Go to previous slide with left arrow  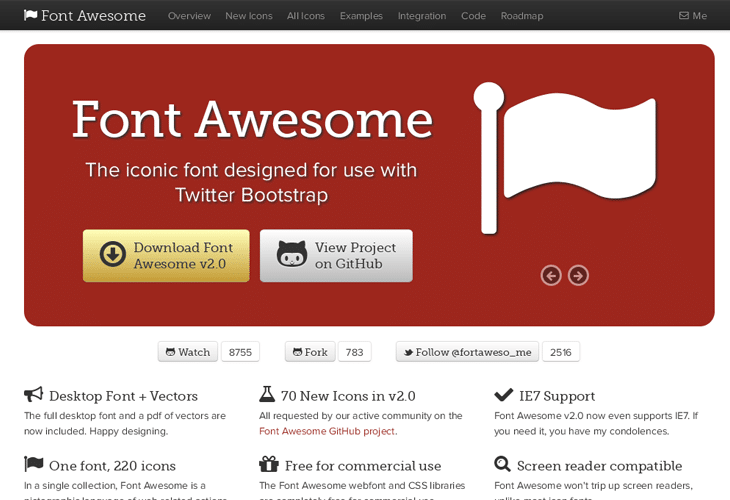point(551,276)
